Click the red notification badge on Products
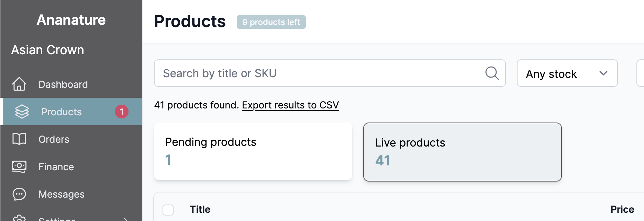Viewport: 644px width, 221px height. (x=121, y=111)
